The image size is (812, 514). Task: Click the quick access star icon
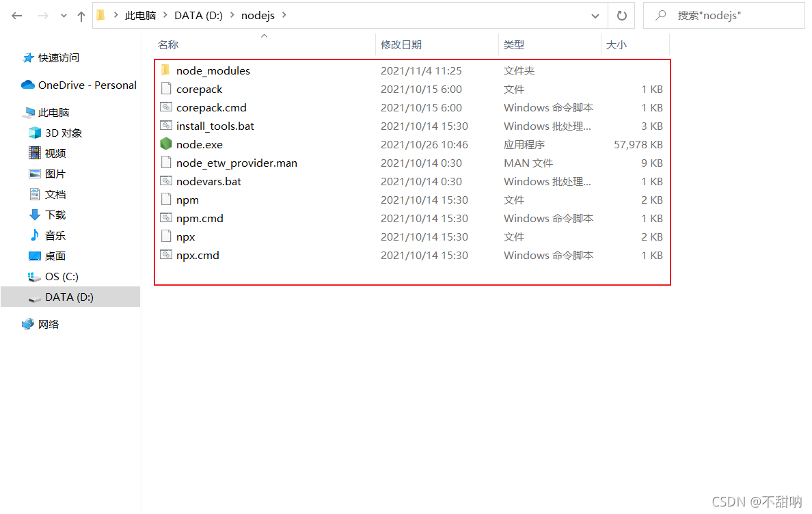(28, 58)
